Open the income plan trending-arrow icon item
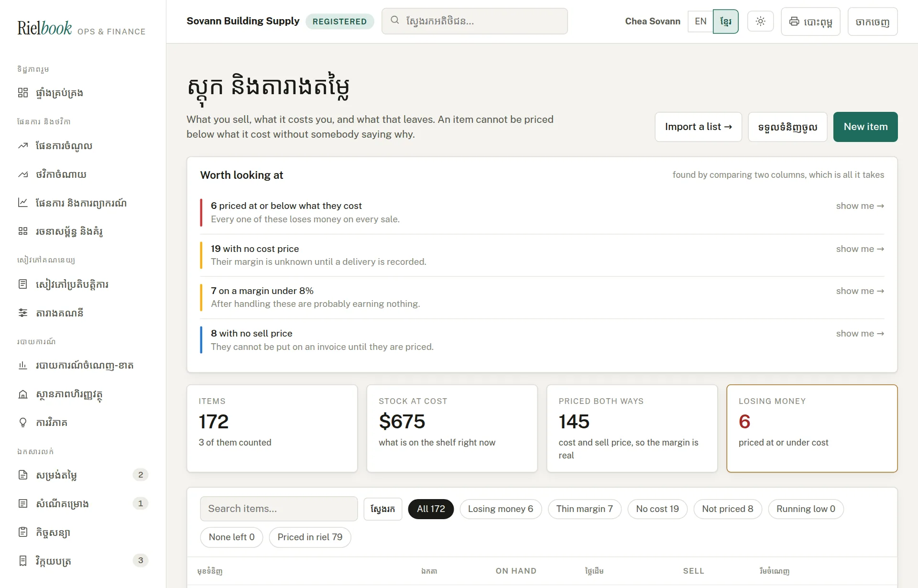 point(23,146)
